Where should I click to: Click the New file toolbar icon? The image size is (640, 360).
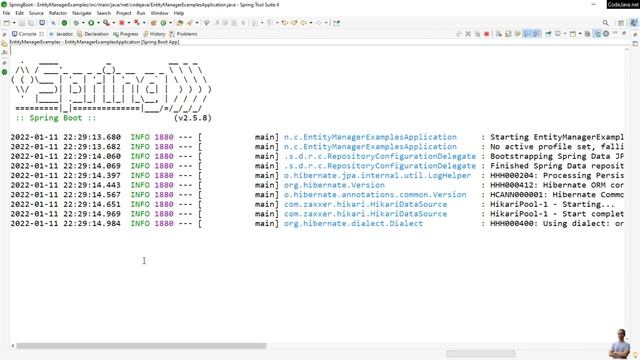coord(7,23)
